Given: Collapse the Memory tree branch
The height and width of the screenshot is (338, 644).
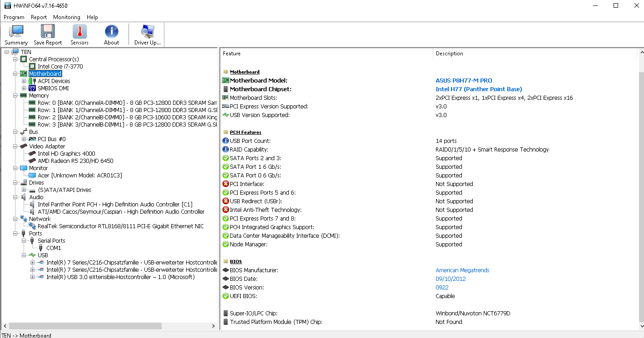Looking at the screenshot, I should click(15, 96).
